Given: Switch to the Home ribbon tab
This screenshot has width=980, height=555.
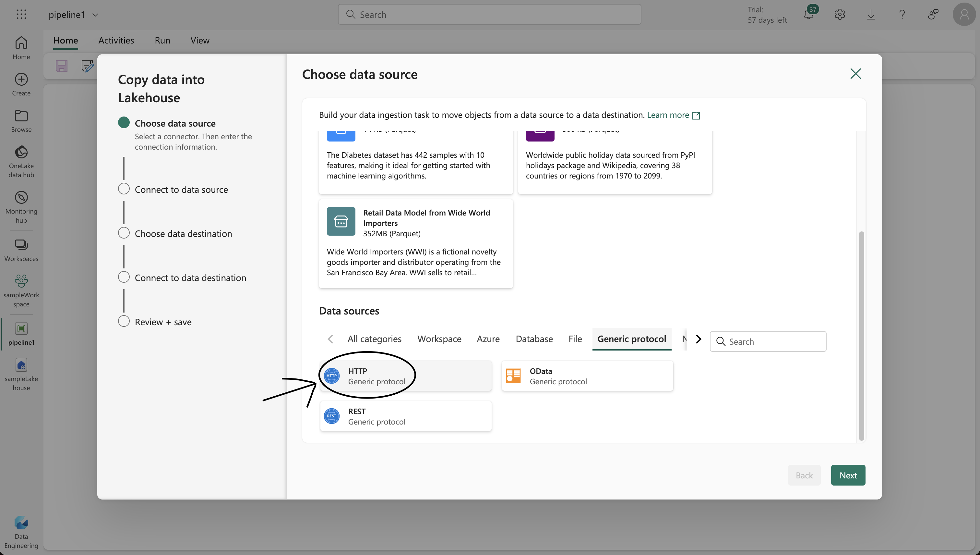Looking at the screenshot, I should (x=66, y=40).
